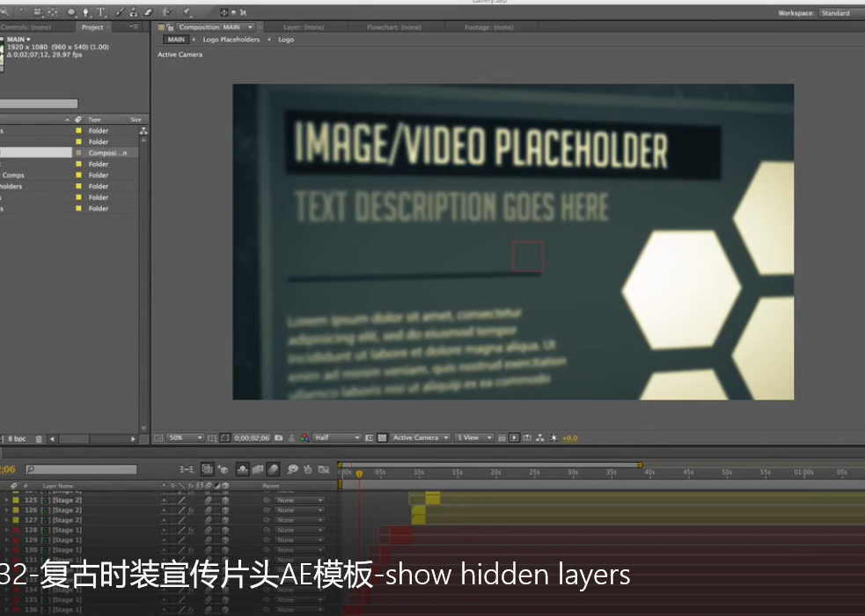
Task: Open the graph editor in timeline
Action: coord(324,470)
